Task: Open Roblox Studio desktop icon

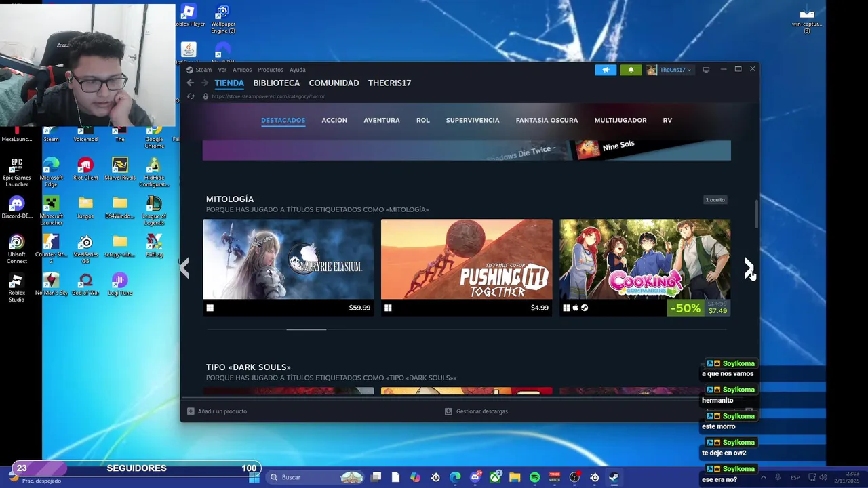Action: 17,287
